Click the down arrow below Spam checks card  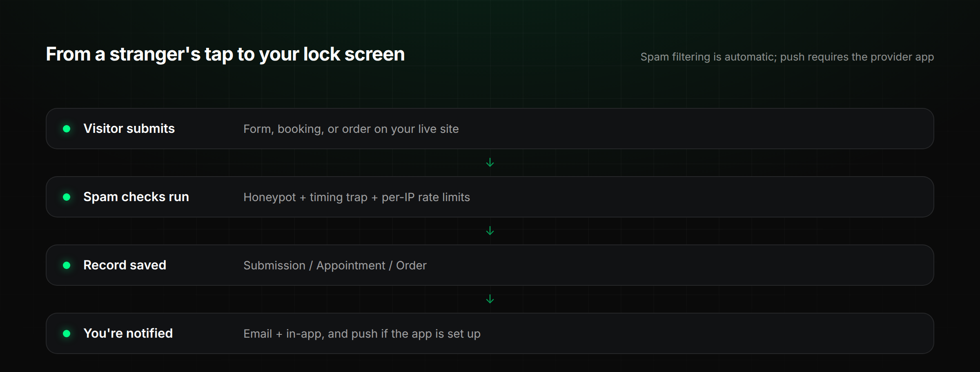click(490, 231)
